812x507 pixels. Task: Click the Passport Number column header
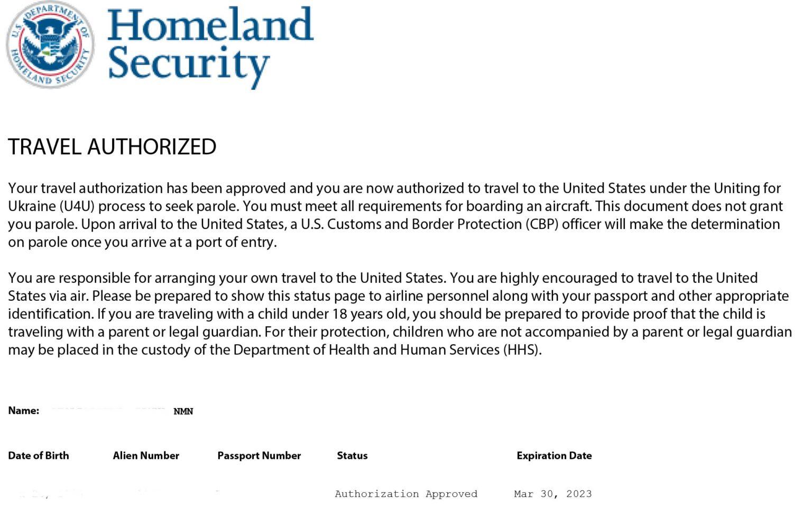pos(259,456)
